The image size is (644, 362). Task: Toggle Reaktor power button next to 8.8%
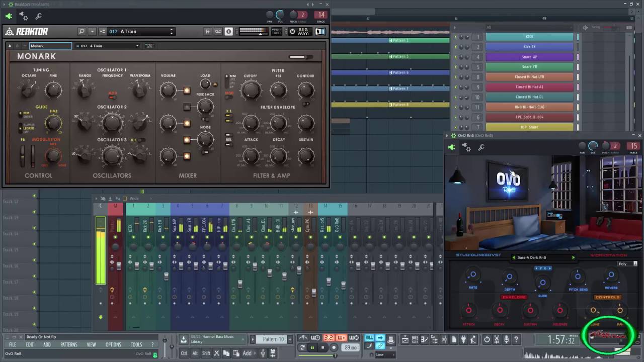[292, 31]
